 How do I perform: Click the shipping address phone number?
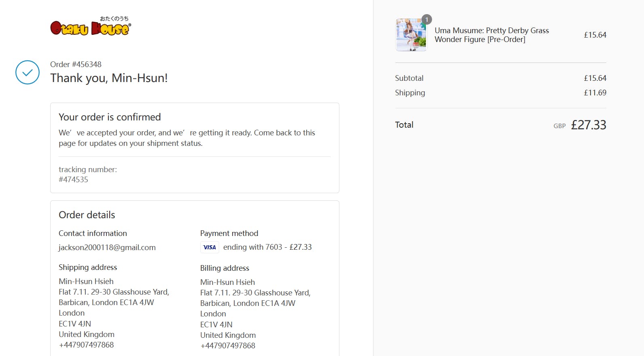[86, 345]
